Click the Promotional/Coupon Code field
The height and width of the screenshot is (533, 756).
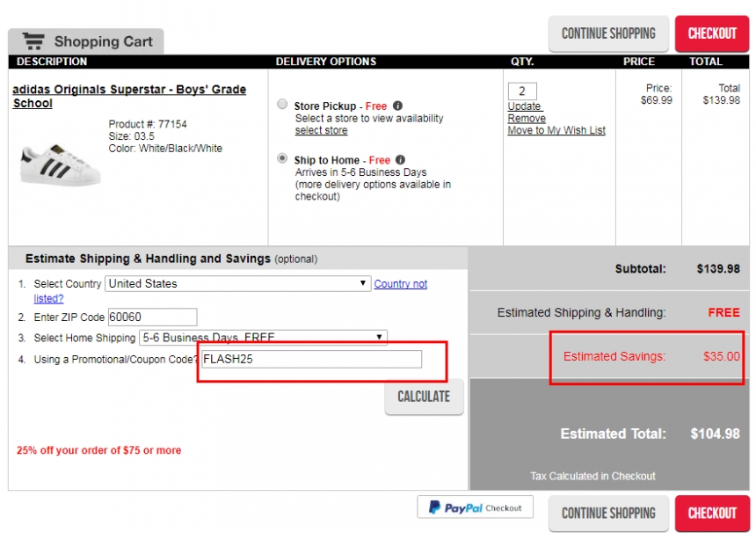click(x=311, y=359)
